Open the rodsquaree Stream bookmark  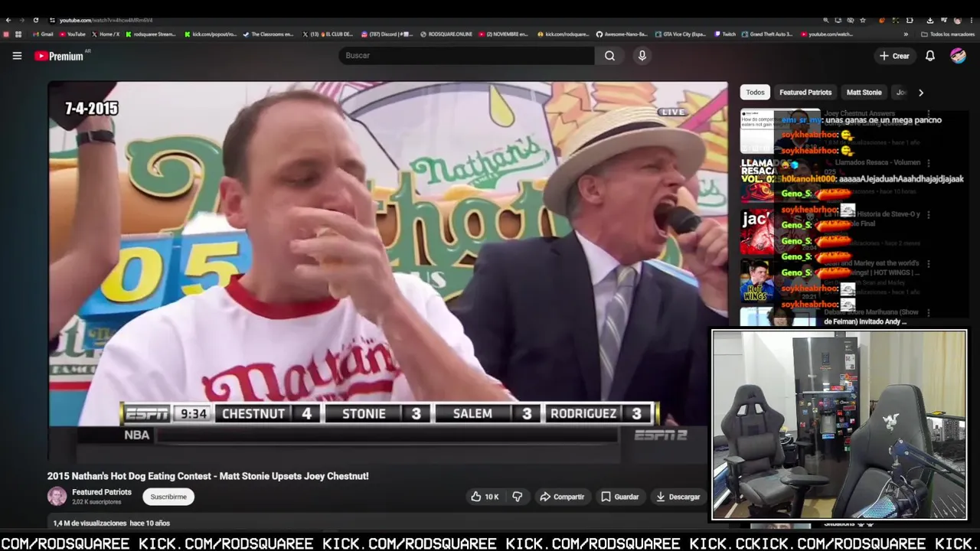[x=151, y=34]
